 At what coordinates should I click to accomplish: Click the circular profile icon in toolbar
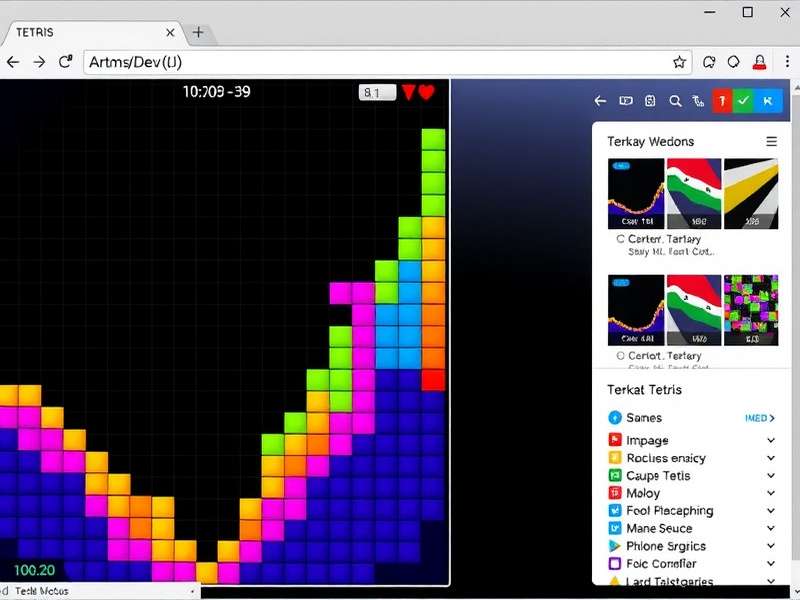click(734, 62)
